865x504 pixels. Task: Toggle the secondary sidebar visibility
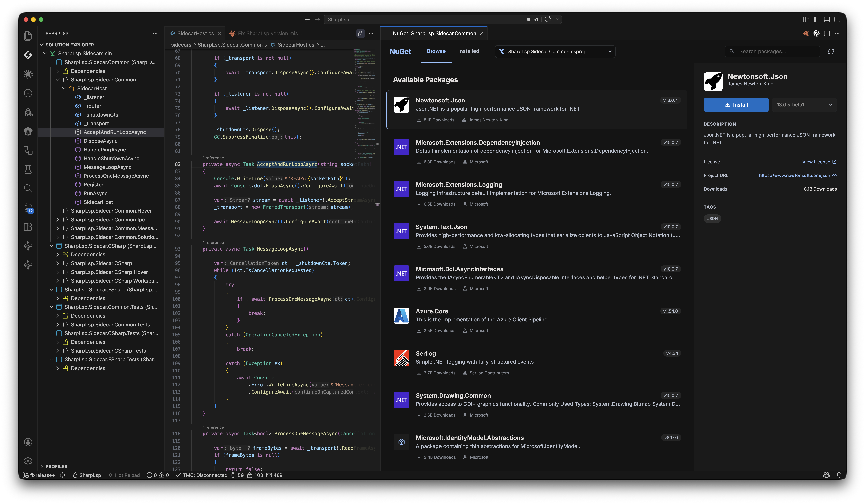tap(837, 20)
